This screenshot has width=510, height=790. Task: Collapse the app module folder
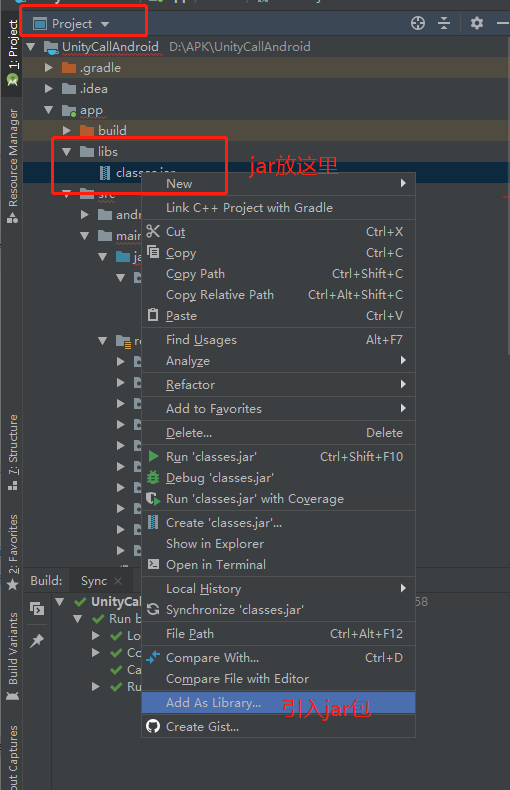point(49,110)
